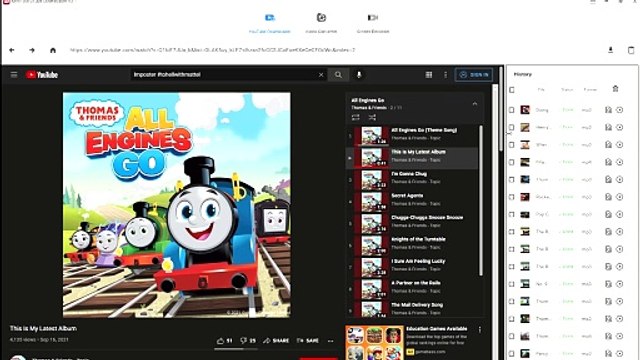This screenshot has height=360, width=640.
Task: Click the play icon for the Percy row
Action: [x=620, y=353]
